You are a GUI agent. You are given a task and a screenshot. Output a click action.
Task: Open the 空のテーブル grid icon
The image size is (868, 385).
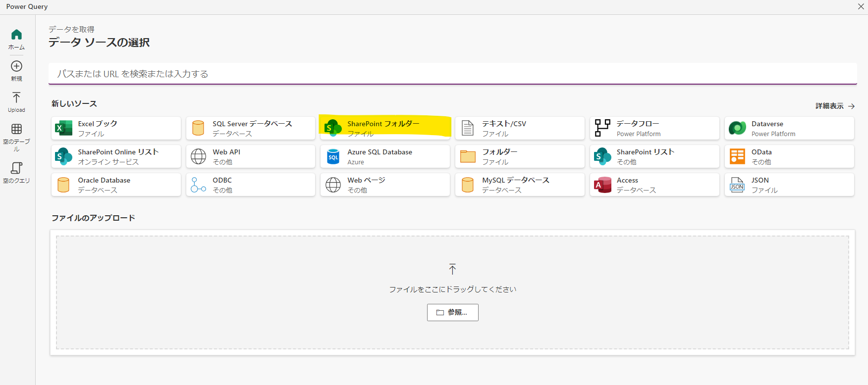[x=16, y=129]
